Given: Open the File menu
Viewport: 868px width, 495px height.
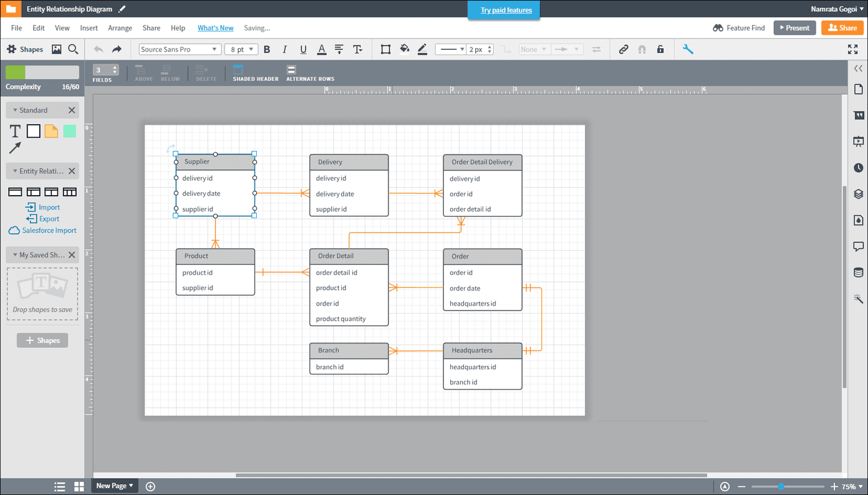Looking at the screenshot, I should (x=16, y=28).
